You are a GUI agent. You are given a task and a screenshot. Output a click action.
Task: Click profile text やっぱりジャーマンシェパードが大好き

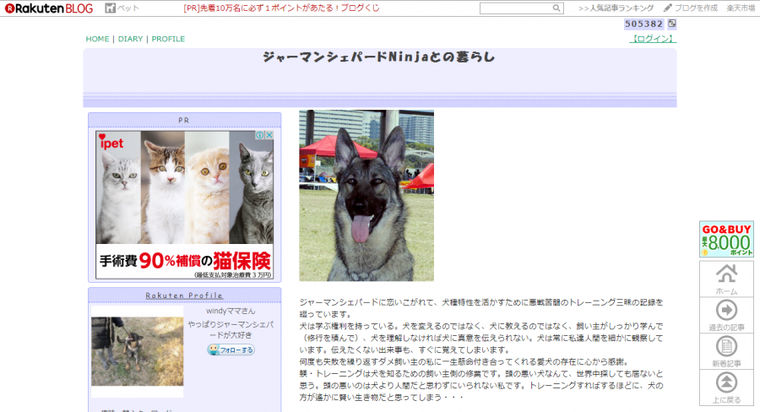(x=231, y=330)
